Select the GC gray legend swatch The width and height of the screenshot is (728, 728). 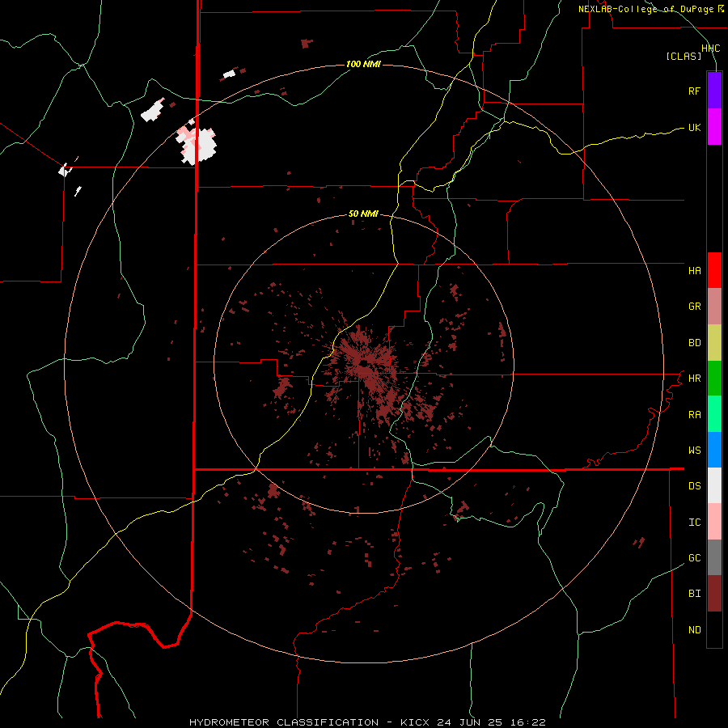pyautogui.click(x=714, y=557)
